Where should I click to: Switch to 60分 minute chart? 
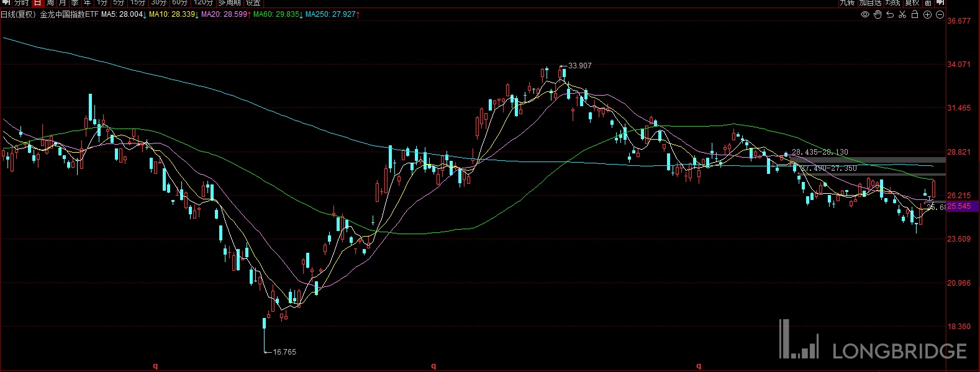pyautogui.click(x=179, y=2)
